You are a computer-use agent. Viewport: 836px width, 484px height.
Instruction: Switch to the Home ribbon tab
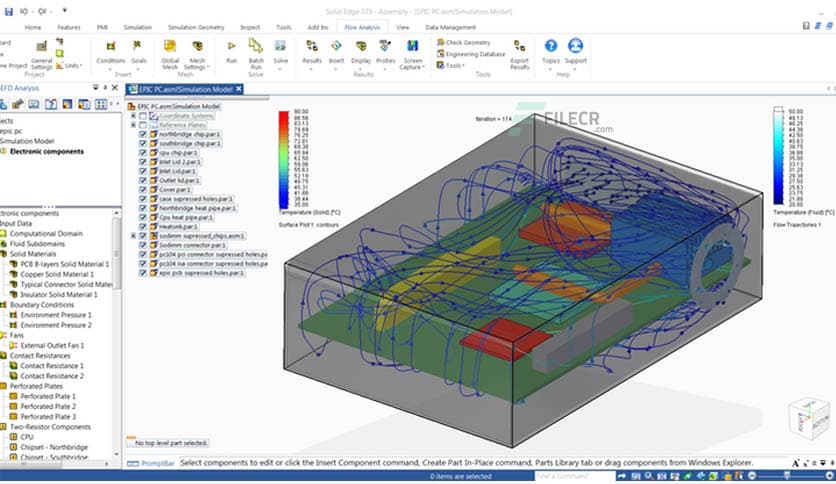click(33, 27)
